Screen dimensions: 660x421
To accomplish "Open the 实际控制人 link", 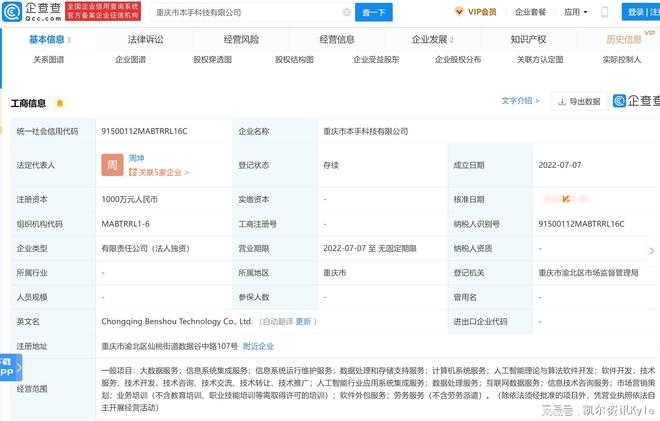I will click(622, 60).
